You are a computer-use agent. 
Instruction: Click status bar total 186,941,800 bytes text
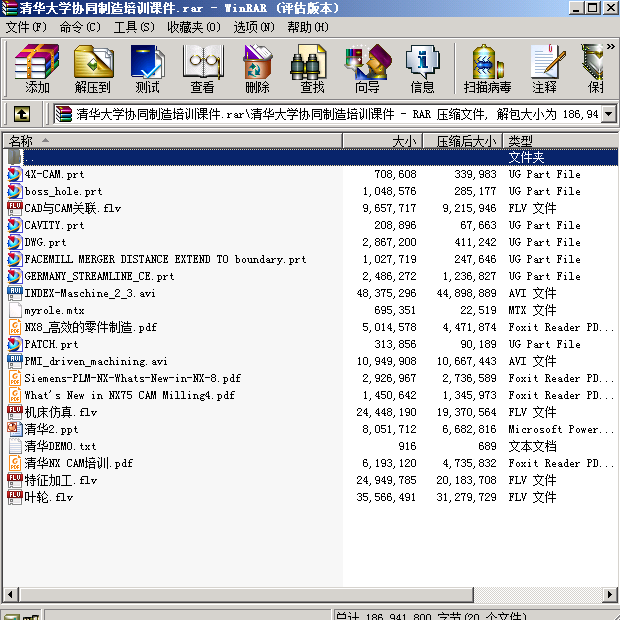point(432,616)
